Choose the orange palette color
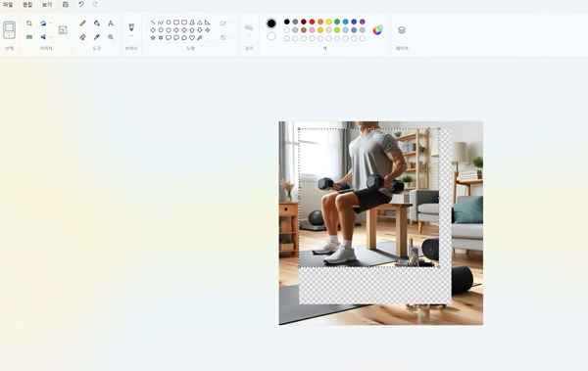This screenshot has height=371, width=588. tap(320, 22)
